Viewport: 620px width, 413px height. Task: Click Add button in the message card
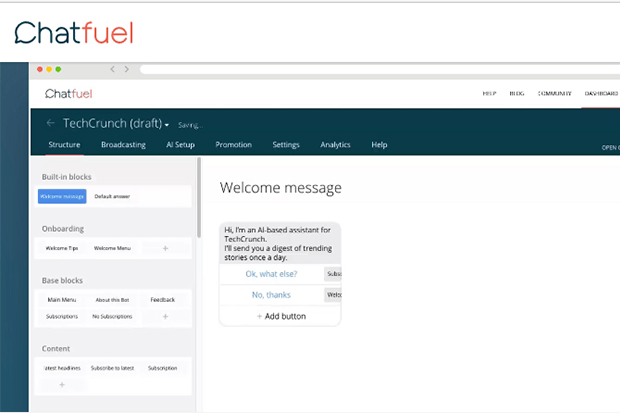point(281,316)
